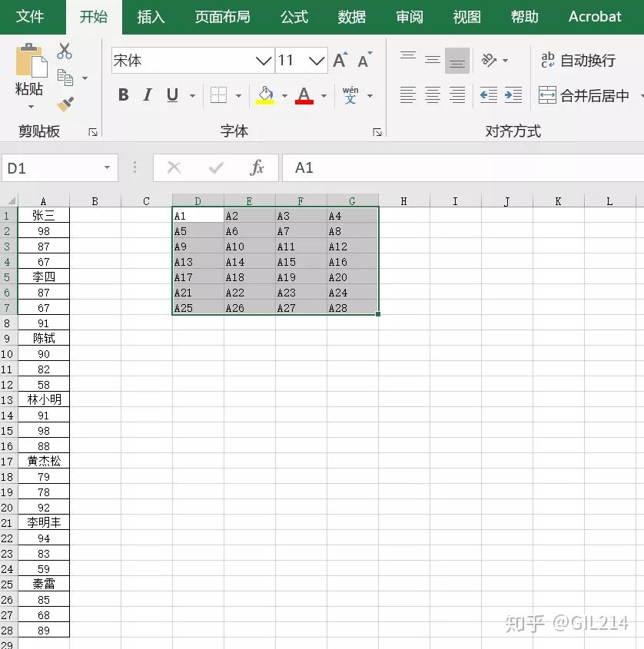Decrease font size with small A

pos(364,61)
